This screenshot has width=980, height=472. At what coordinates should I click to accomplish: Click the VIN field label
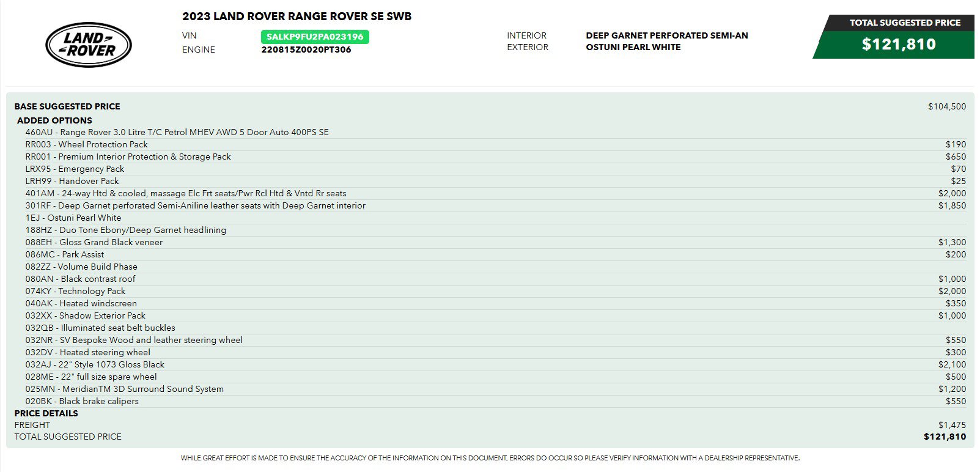point(190,35)
